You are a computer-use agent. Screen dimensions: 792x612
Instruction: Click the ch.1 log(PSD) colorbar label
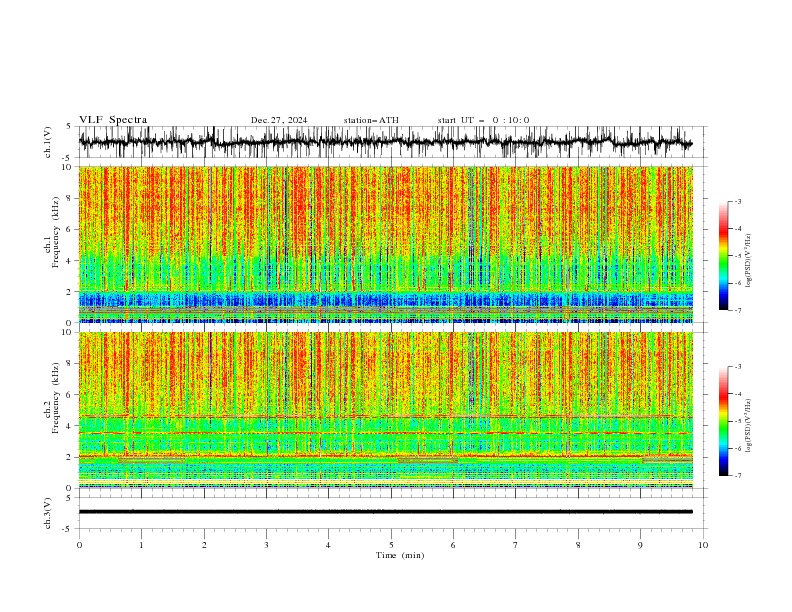tap(748, 261)
